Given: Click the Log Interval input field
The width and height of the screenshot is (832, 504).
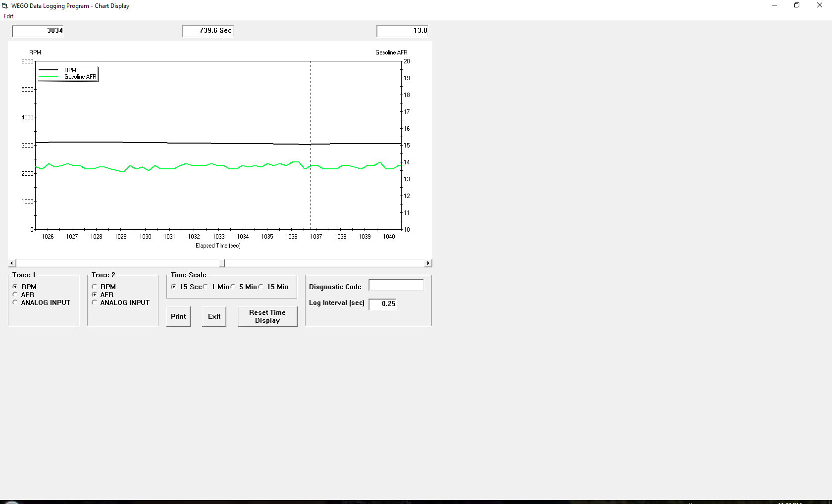Looking at the screenshot, I should click(382, 304).
